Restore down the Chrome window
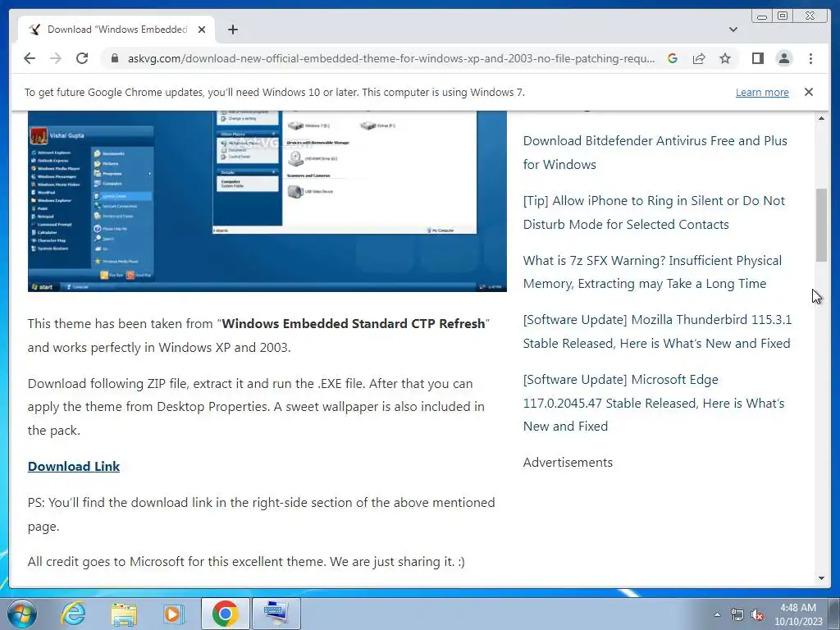 tap(783, 16)
